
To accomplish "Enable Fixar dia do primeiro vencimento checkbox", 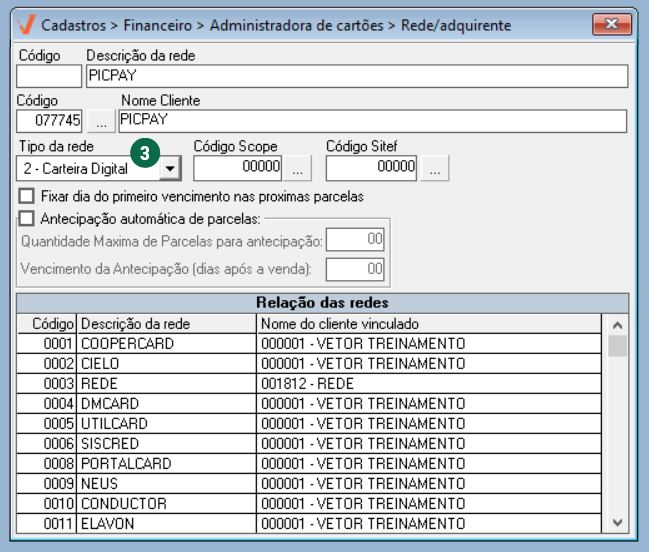I will [26, 196].
